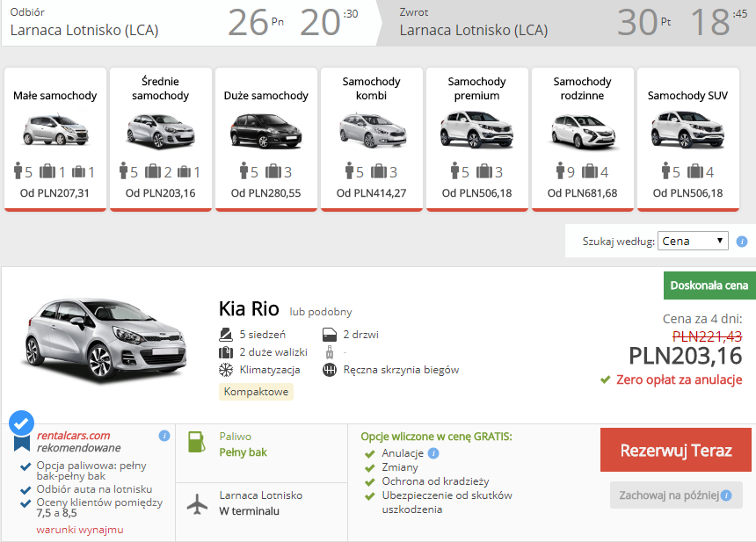Image resolution: width=756 pixels, height=542 pixels.
Task: Select the Średnie samochody category card
Action: click(161, 140)
